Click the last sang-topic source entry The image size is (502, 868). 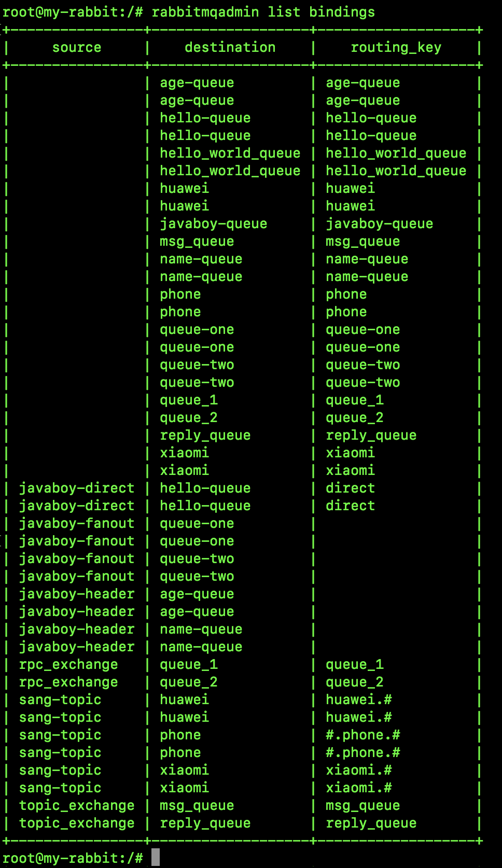click(x=60, y=788)
